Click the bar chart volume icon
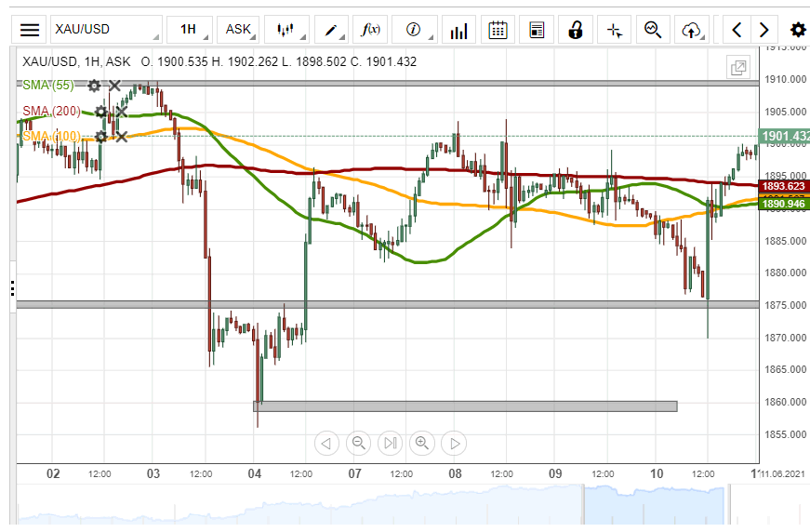The image size is (810, 532). tap(458, 30)
